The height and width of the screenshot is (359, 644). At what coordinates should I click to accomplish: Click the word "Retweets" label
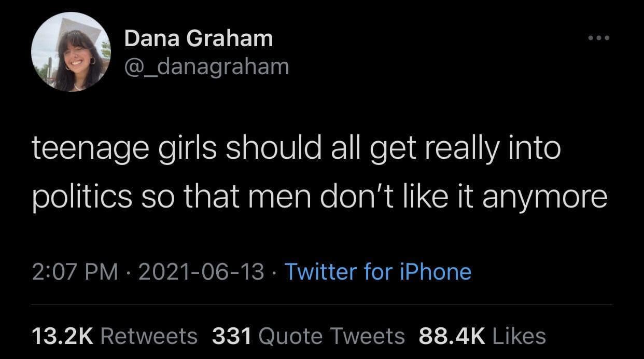click(149, 336)
